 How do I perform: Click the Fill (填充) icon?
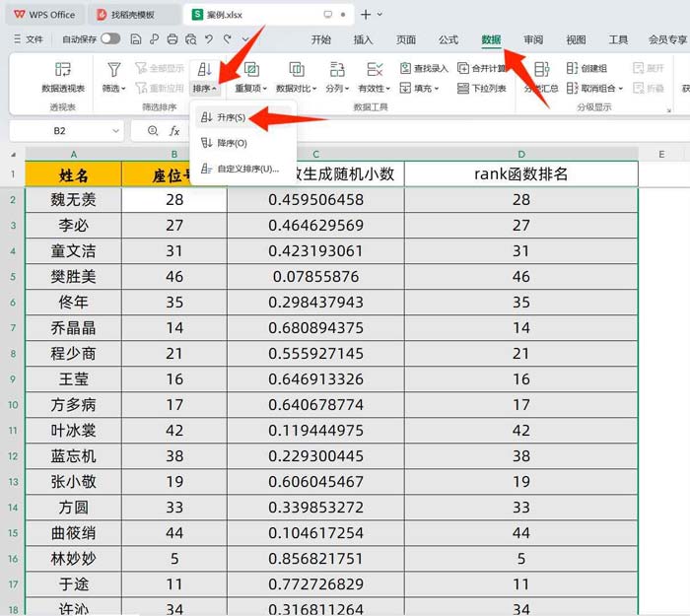(x=405, y=88)
